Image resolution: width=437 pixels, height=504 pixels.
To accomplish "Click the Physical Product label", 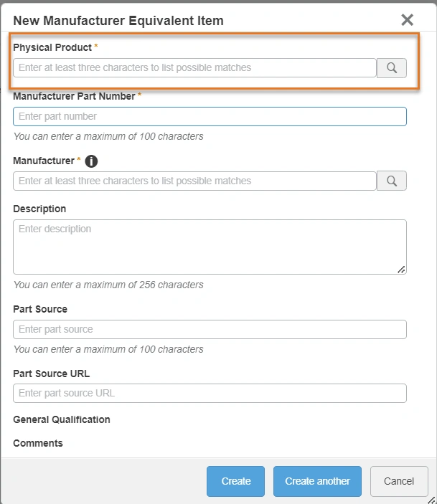I will click(x=52, y=47).
